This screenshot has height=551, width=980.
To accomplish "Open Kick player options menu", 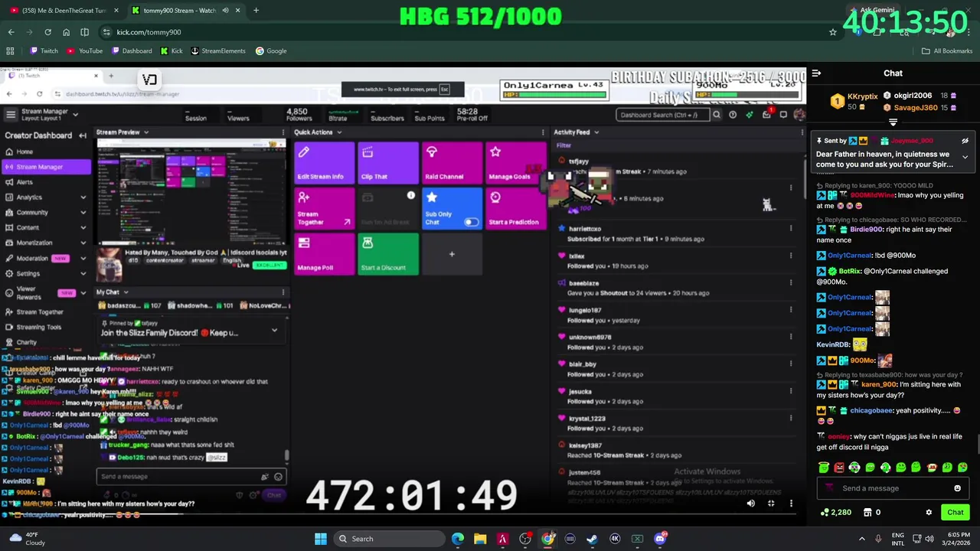I will click(x=791, y=504).
